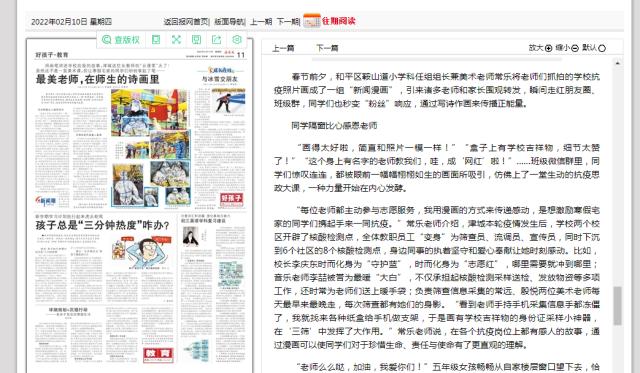Open the next article 下一篇
This screenshot has width=640, height=373.
pyautogui.click(x=327, y=48)
